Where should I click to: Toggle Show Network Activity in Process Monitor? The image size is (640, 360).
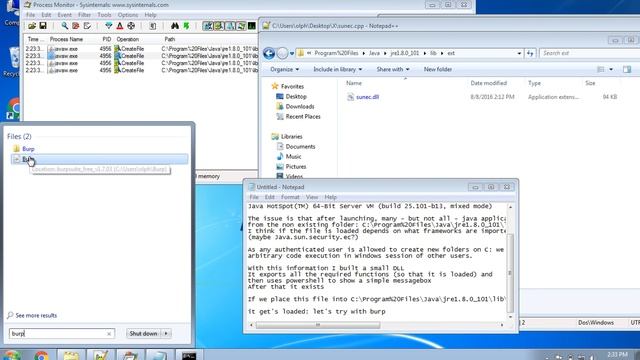[x=230, y=26]
